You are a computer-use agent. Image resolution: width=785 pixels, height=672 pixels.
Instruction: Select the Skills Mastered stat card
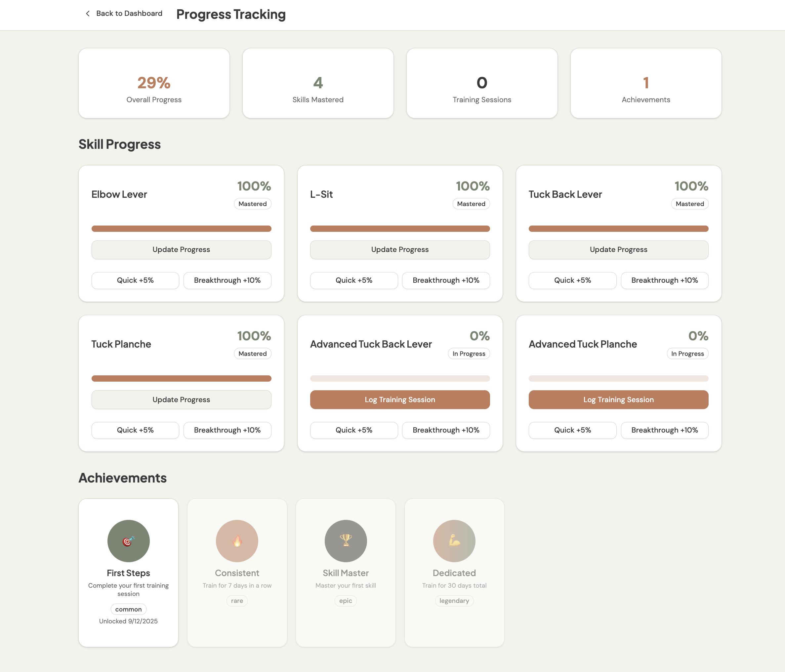click(x=318, y=83)
